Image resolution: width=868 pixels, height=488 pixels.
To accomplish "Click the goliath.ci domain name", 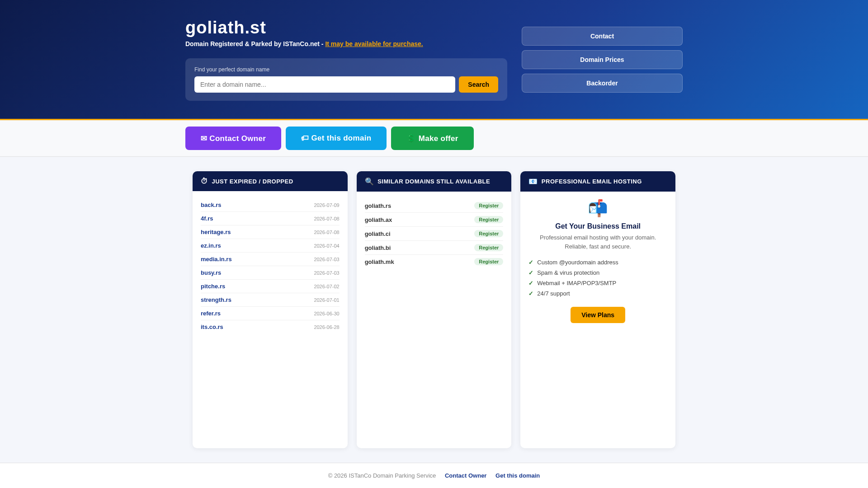I will (x=377, y=234).
